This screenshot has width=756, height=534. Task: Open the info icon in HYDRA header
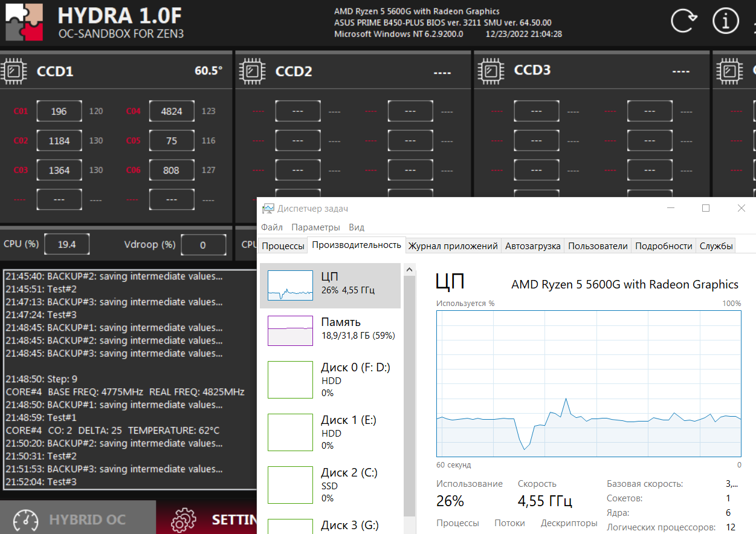[726, 21]
